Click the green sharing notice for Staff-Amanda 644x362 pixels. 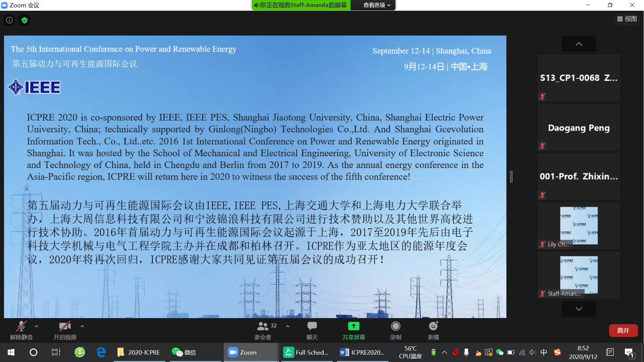[301, 5]
